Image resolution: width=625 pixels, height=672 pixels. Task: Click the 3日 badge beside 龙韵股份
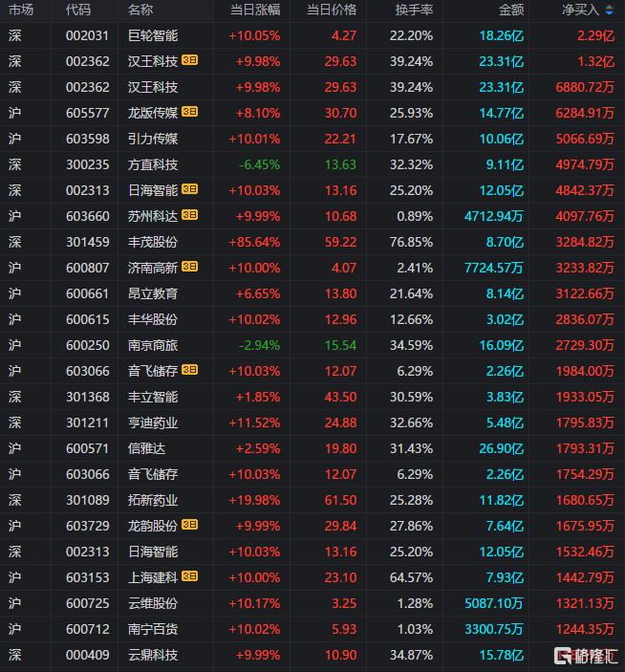pos(190,525)
